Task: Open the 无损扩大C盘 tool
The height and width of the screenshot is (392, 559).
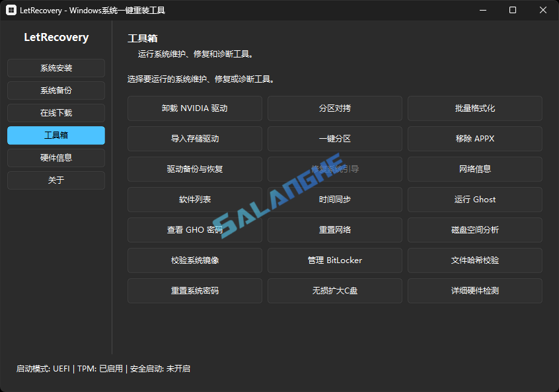Action: tap(335, 291)
